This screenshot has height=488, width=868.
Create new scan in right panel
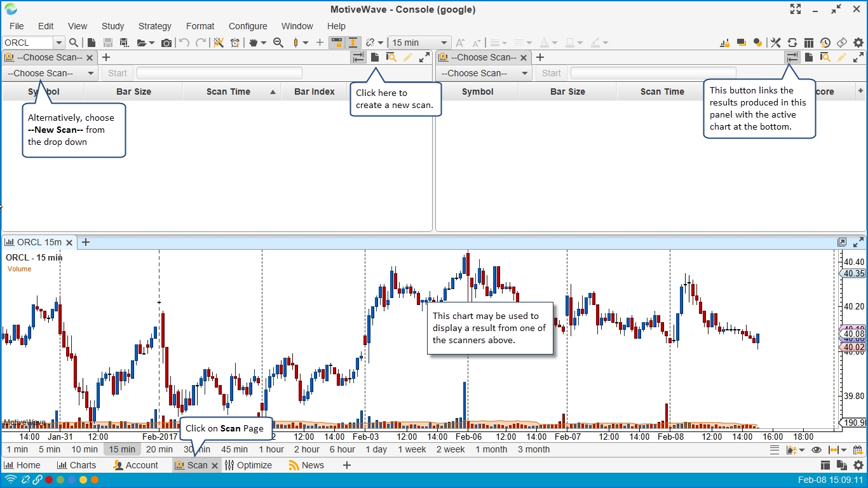(x=809, y=57)
